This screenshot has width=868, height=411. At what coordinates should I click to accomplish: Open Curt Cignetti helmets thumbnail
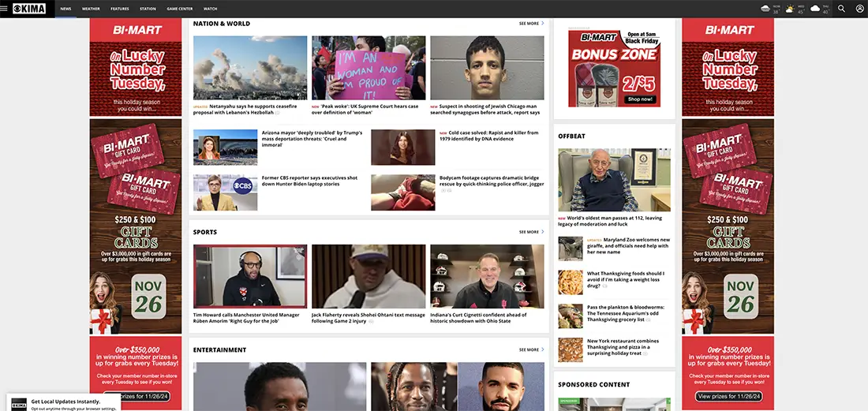tap(487, 277)
